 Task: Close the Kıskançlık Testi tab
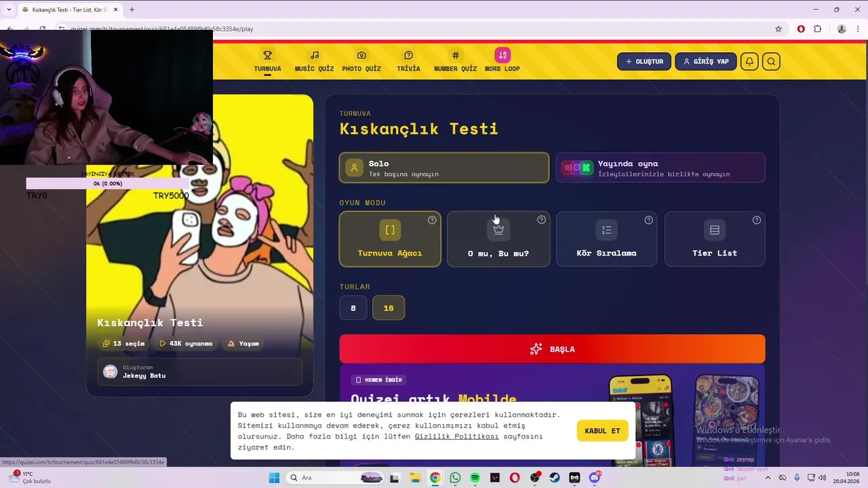pyautogui.click(x=115, y=9)
